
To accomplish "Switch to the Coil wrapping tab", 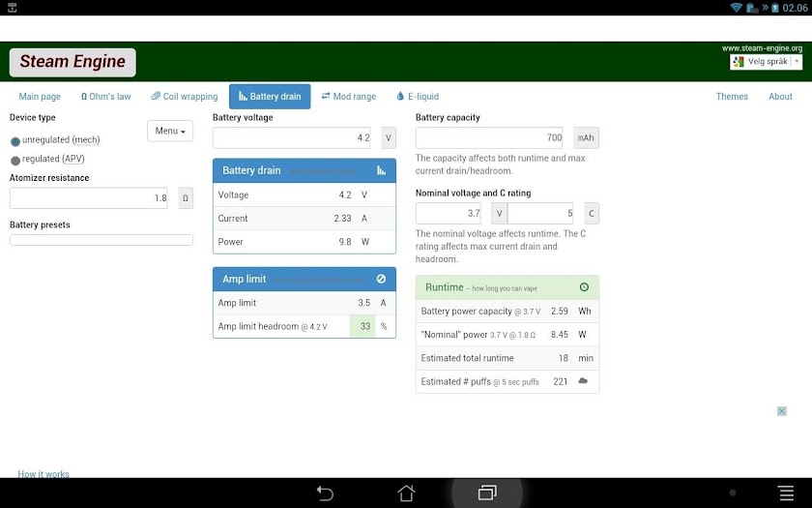I will 185,97.
